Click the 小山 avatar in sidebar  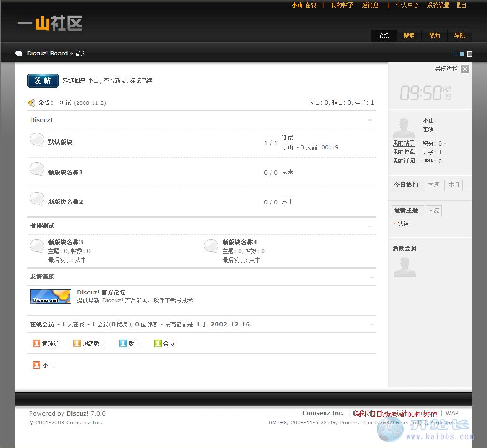click(404, 128)
